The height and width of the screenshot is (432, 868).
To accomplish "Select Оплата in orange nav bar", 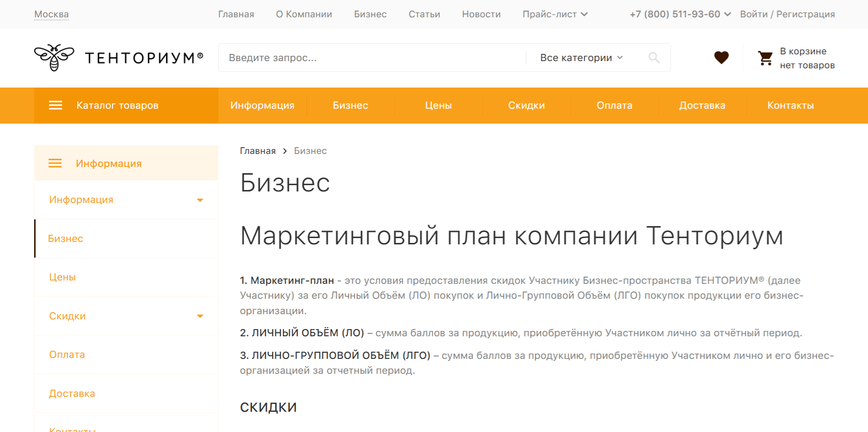I will click(x=614, y=105).
